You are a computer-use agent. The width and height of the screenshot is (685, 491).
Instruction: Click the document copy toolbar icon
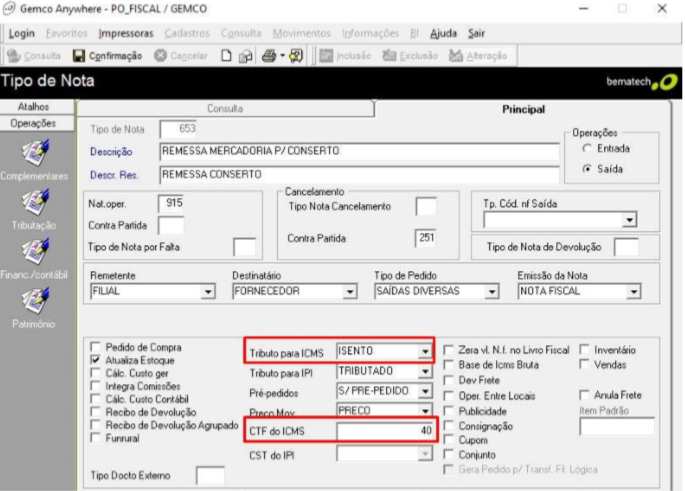click(246, 56)
